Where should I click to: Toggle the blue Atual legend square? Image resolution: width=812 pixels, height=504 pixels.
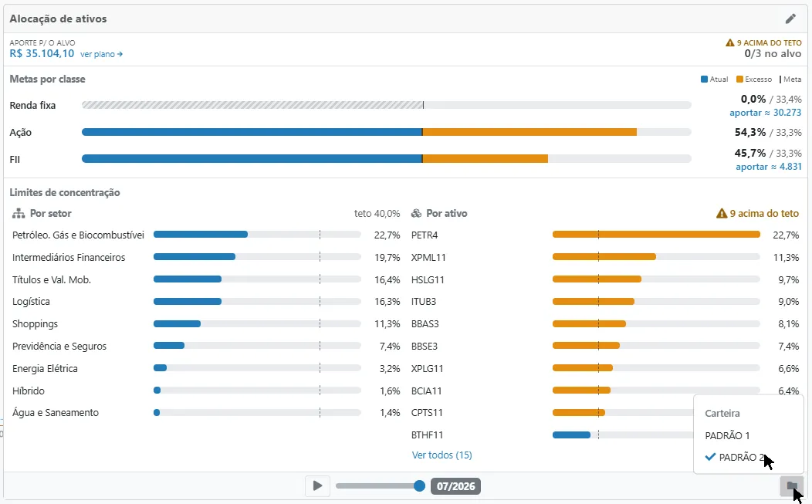(704, 79)
